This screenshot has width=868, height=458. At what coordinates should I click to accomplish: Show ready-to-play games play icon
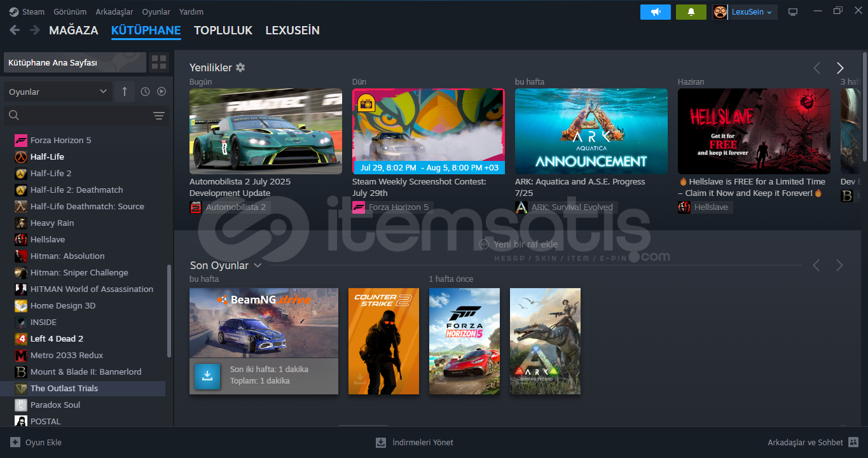tap(162, 92)
